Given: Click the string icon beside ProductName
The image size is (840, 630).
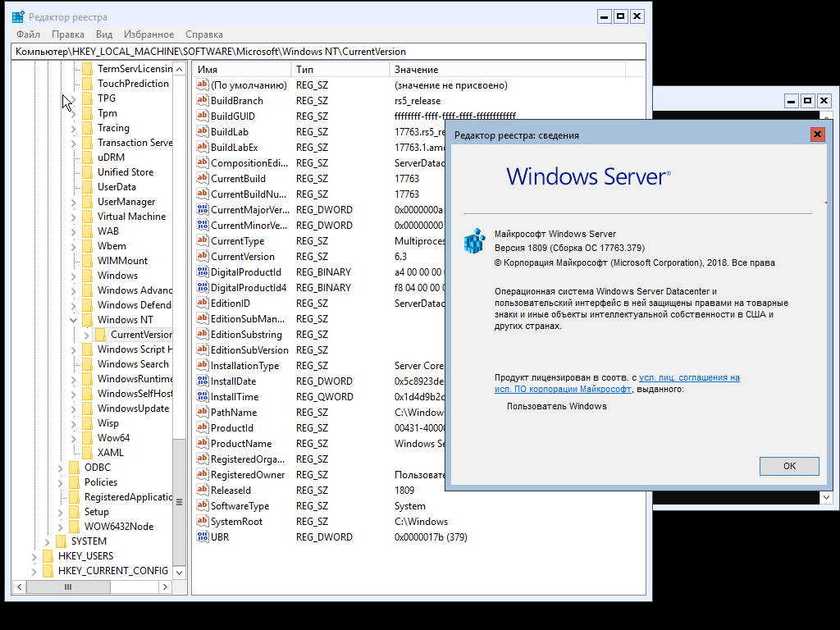Looking at the screenshot, I should click(x=202, y=443).
